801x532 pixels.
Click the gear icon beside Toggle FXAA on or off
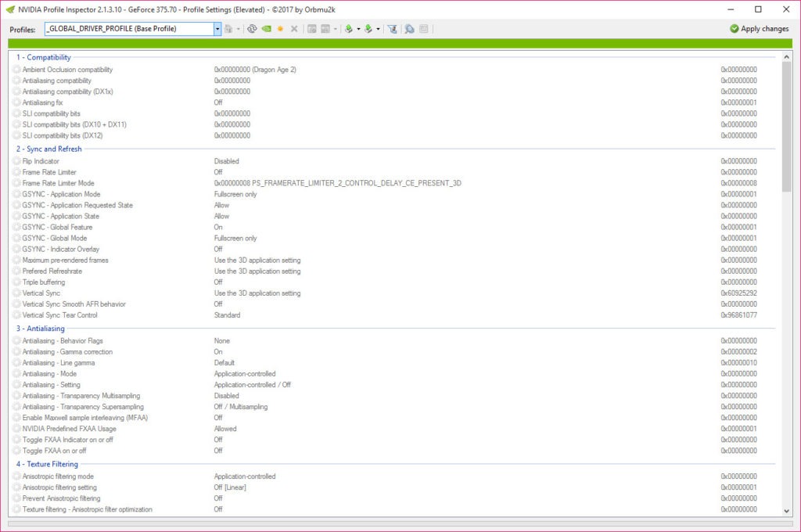[x=16, y=451]
